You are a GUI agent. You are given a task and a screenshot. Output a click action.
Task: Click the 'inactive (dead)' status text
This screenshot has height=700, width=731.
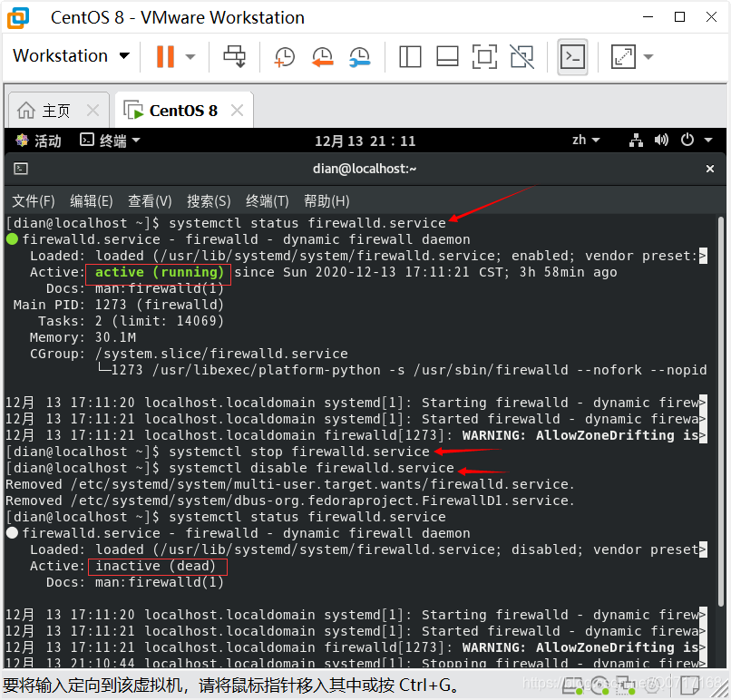click(157, 566)
